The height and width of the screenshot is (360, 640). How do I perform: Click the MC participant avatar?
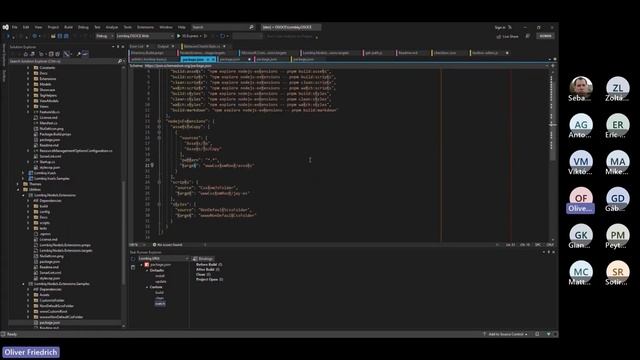click(x=581, y=271)
